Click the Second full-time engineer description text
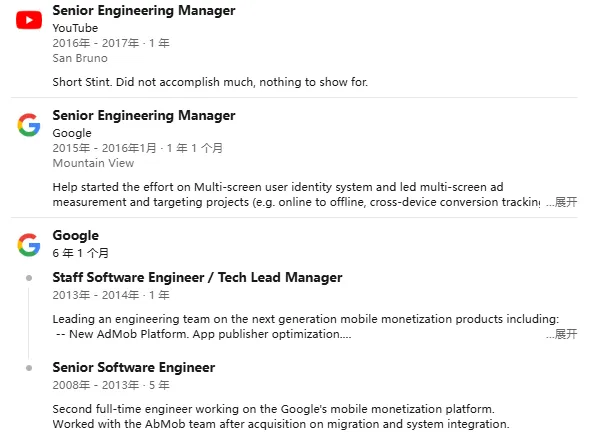This screenshot has height=444, width=594. [281, 416]
